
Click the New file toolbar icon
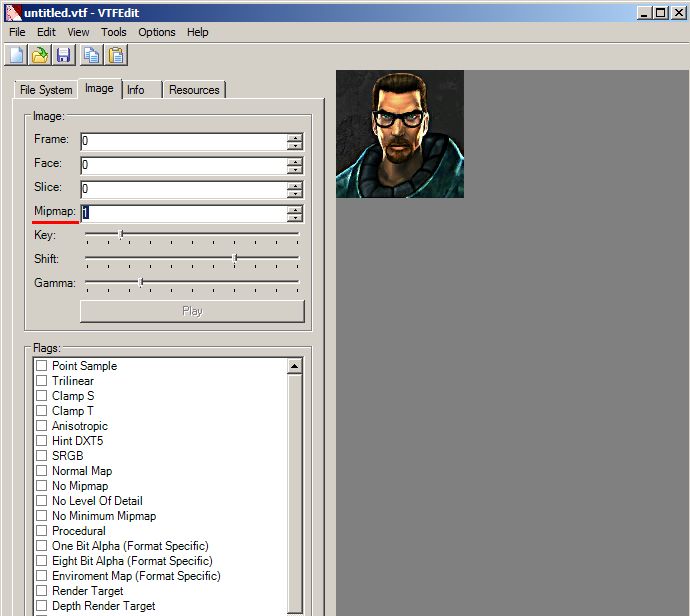click(16, 55)
